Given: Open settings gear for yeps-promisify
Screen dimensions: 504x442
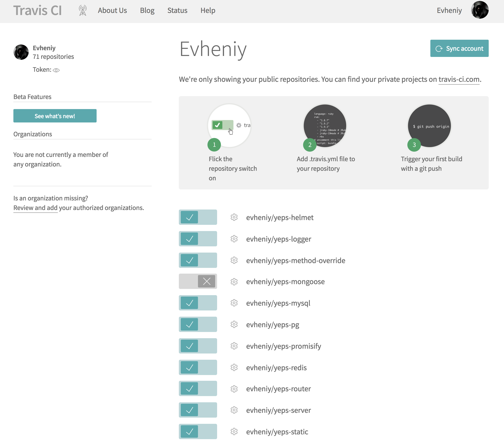Looking at the screenshot, I should pyautogui.click(x=234, y=346).
